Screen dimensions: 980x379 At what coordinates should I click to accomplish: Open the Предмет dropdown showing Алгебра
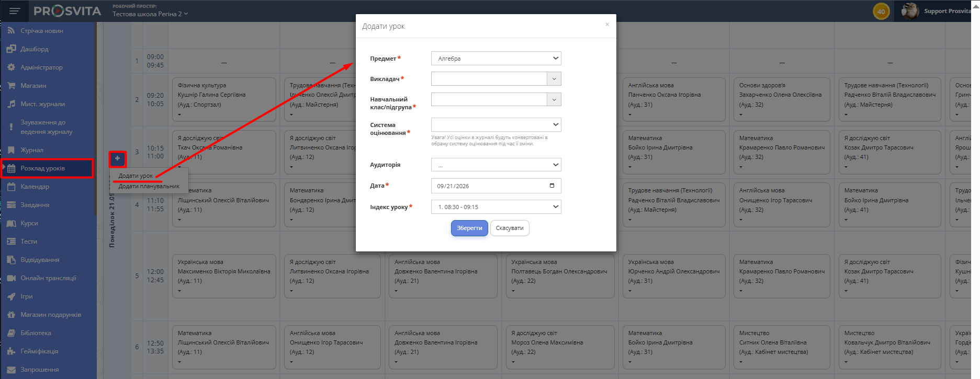click(x=496, y=59)
